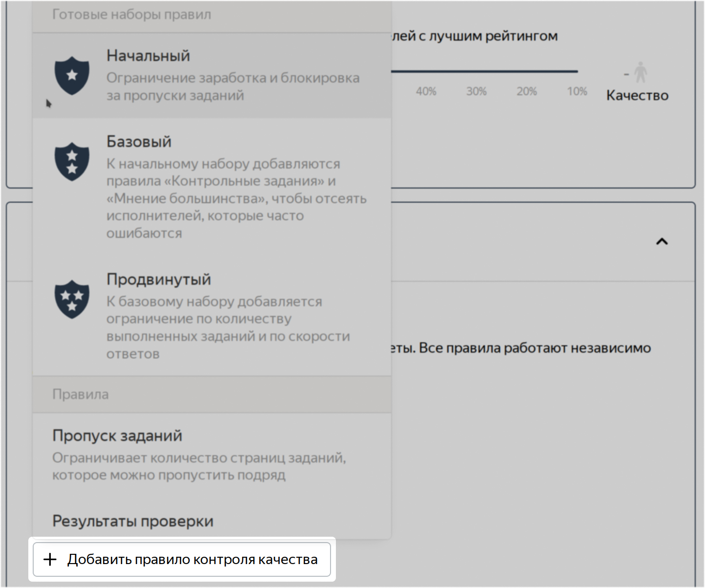Click the person icon above Качество
The image size is (705, 588).
[x=640, y=72]
